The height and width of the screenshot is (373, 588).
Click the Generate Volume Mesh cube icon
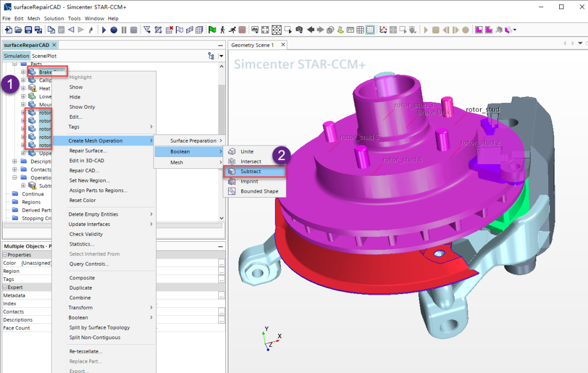(199, 30)
